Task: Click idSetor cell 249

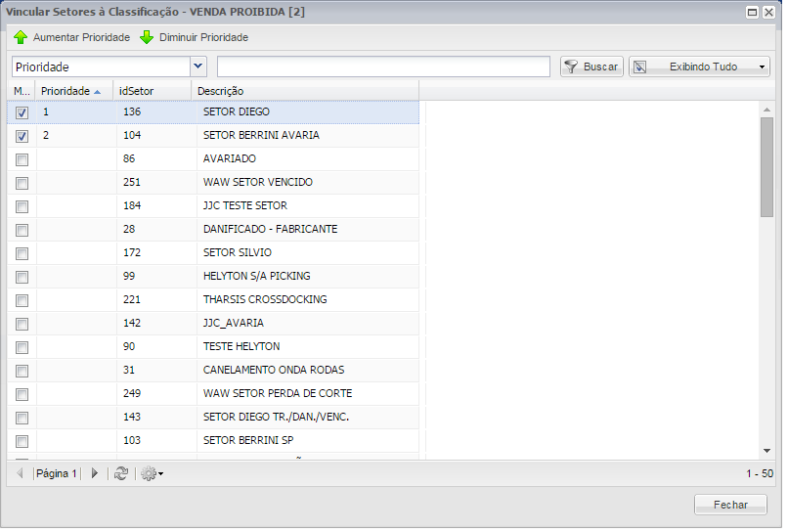Action: click(x=156, y=393)
